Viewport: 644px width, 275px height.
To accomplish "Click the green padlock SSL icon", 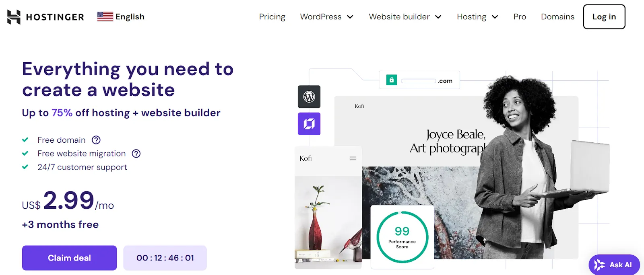I will tap(392, 80).
